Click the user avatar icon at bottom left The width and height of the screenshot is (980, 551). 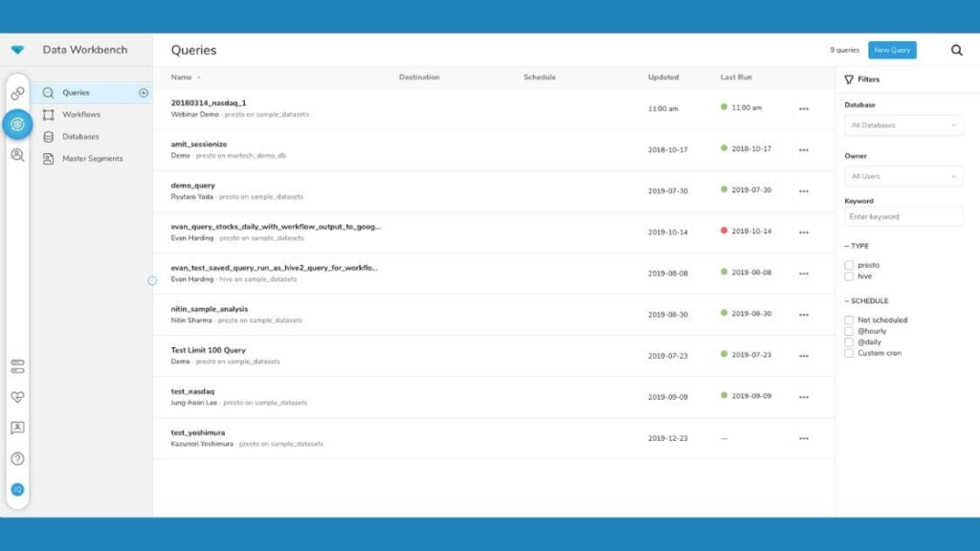[17, 489]
